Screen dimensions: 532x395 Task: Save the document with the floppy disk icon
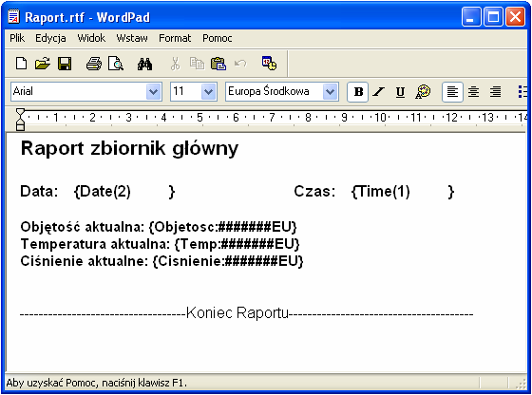click(65, 64)
